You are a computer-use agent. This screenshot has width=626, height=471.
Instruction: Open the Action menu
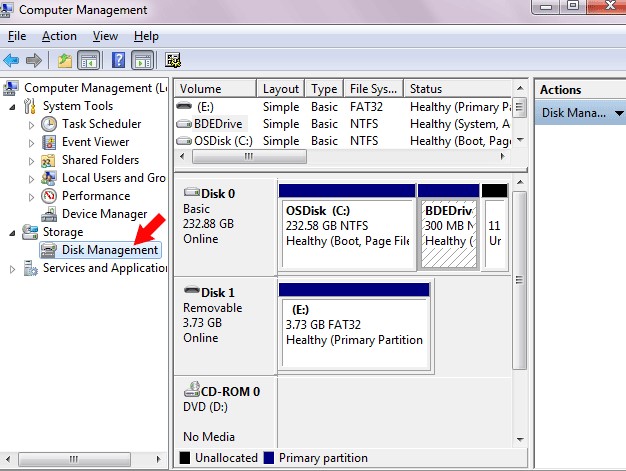pyautogui.click(x=59, y=36)
